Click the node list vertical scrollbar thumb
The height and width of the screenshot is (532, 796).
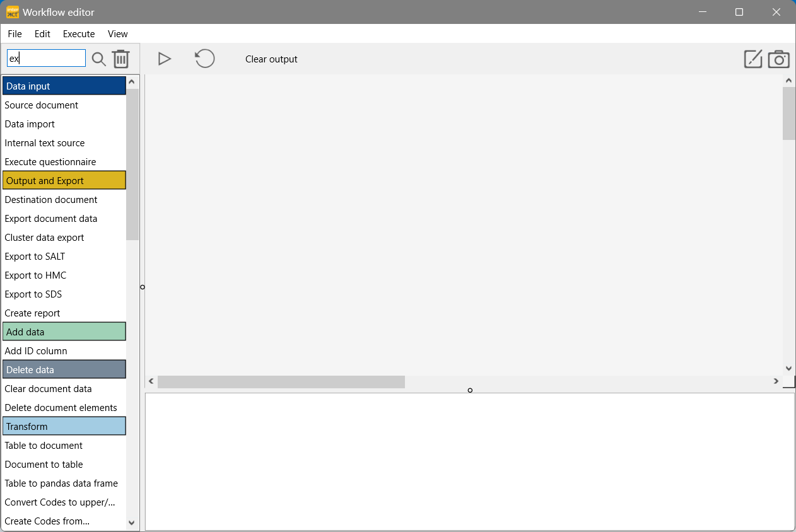tap(132, 164)
